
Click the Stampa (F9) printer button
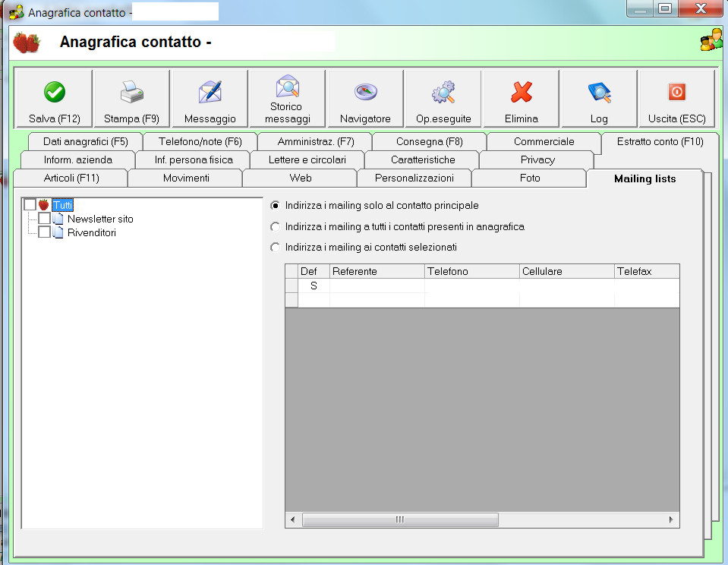(132, 99)
